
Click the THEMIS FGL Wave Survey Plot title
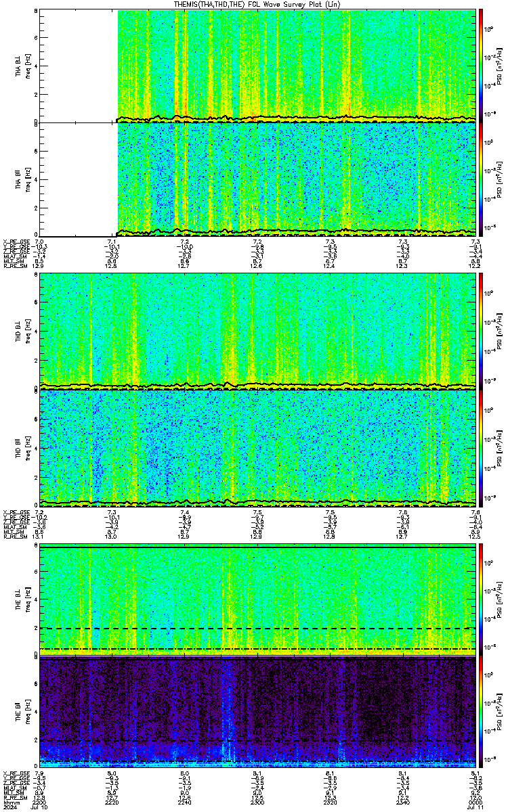(x=255, y=4)
